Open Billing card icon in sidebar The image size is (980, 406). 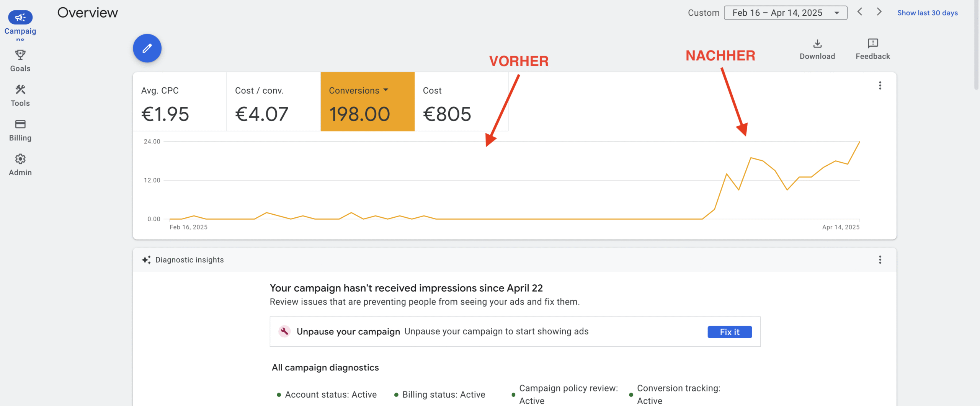pyautogui.click(x=20, y=124)
